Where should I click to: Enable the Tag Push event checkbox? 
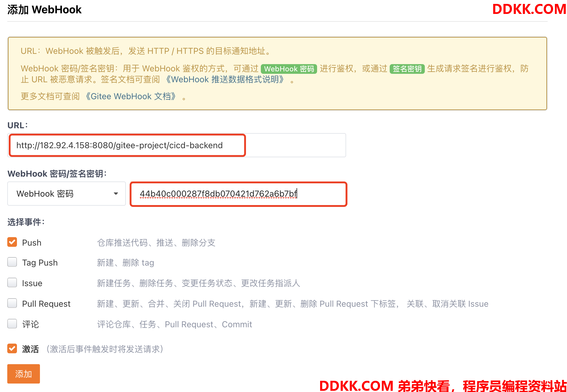click(x=12, y=262)
